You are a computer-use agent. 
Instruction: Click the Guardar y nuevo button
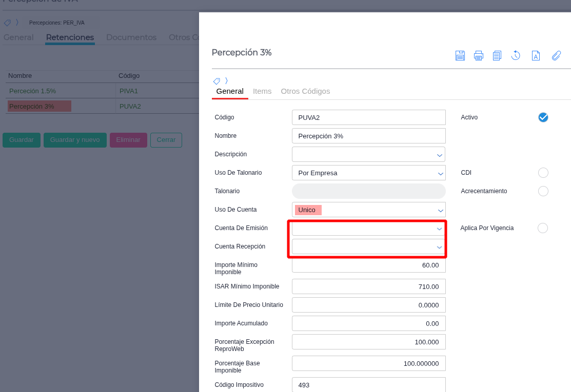point(75,140)
